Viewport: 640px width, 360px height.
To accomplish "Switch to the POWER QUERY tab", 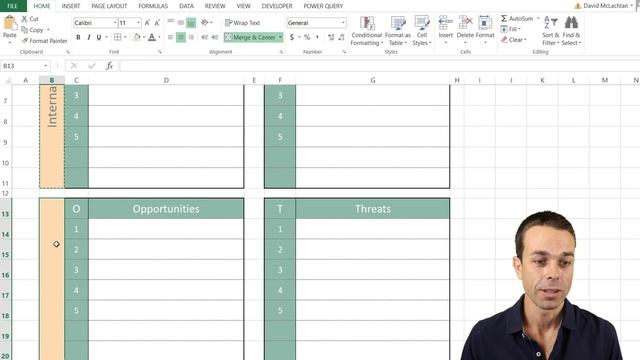I will [x=323, y=6].
